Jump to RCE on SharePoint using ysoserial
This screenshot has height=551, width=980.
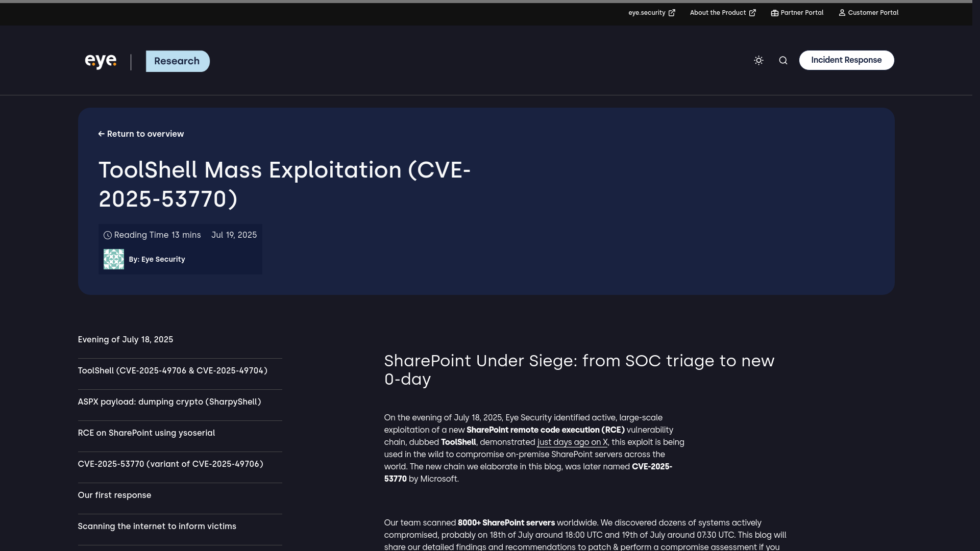point(146,433)
